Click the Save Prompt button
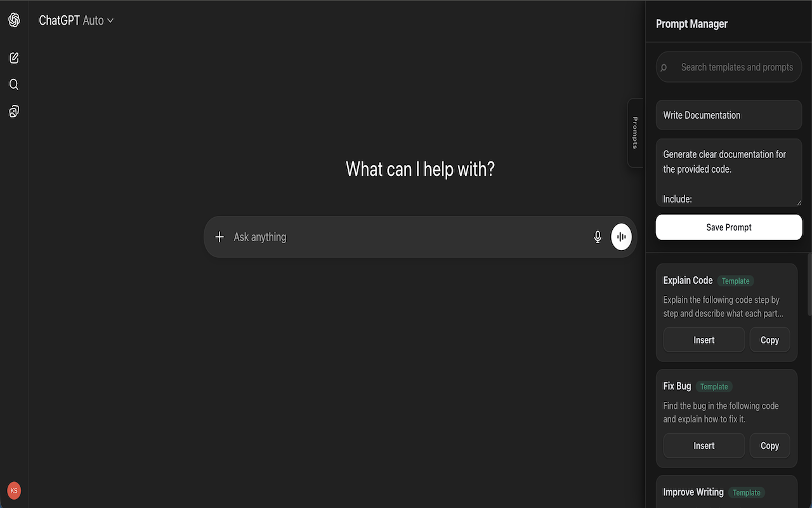 pyautogui.click(x=728, y=227)
